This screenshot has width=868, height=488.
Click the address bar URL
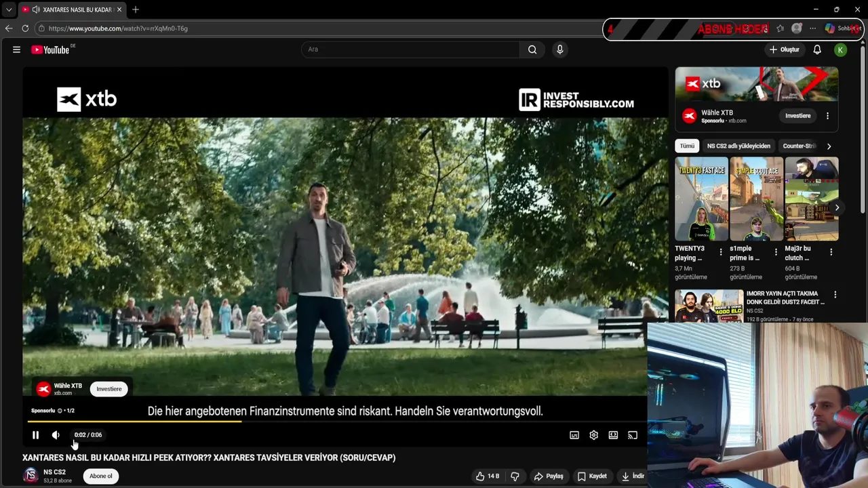click(x=118, y=28)
